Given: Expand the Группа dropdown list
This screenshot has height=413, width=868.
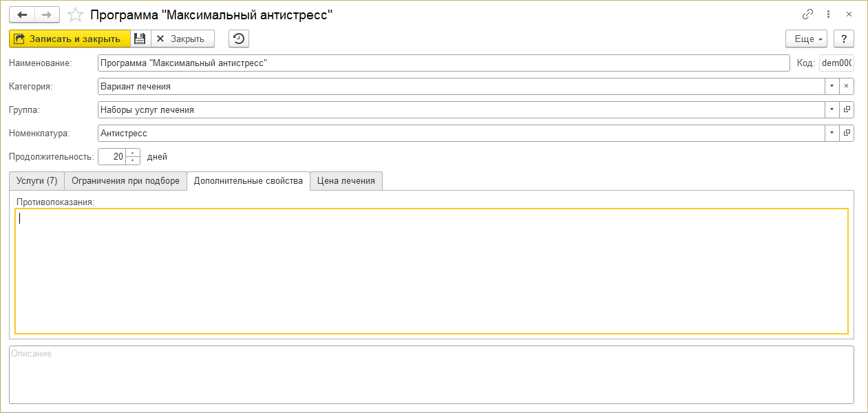Looking at the screenshot, I should 832,109.
